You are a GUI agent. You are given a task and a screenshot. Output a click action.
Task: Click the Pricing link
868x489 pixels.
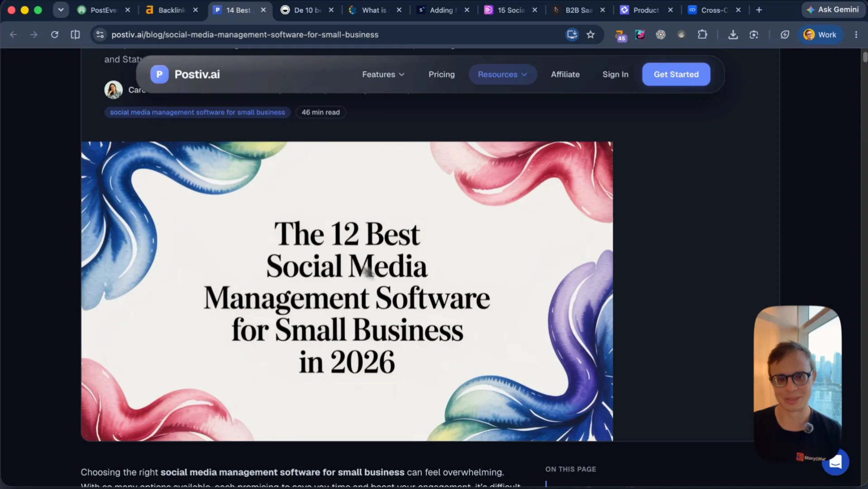(441, 74)
